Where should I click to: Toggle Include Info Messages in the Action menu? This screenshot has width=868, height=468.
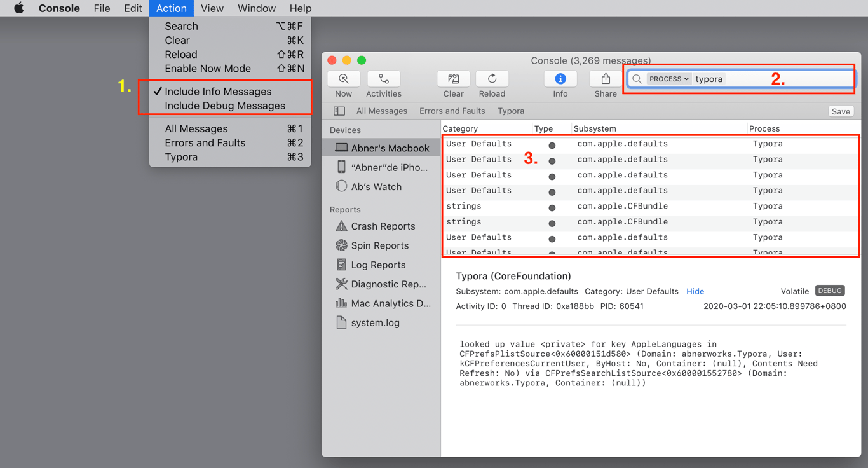point(230,92)
